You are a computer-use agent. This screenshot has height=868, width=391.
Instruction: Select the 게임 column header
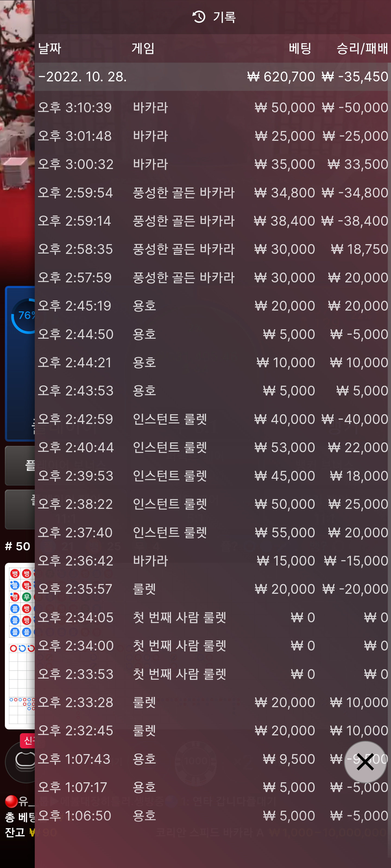point(143,49)
